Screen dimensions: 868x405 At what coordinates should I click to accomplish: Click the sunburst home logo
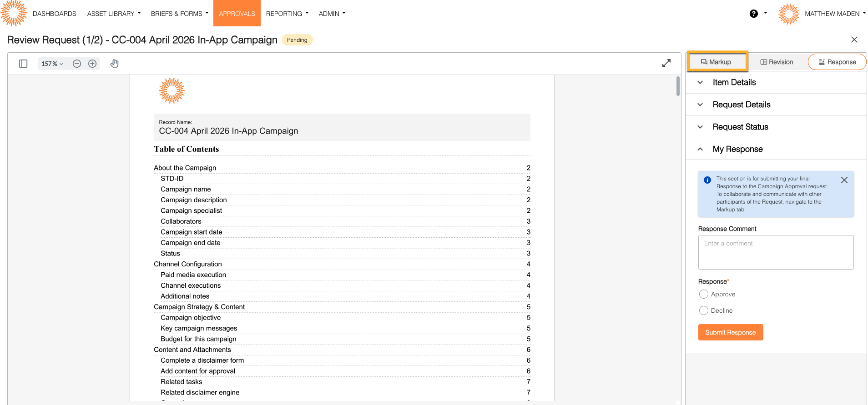point(14,13)
